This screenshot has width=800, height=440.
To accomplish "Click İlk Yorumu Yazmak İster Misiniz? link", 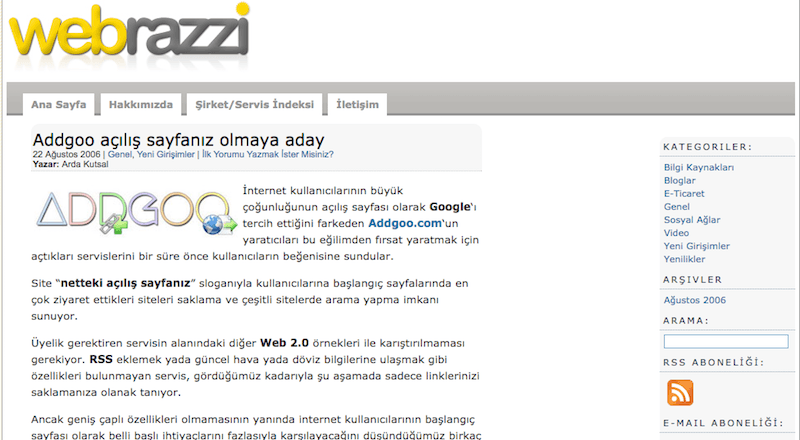I will [268, 154].
